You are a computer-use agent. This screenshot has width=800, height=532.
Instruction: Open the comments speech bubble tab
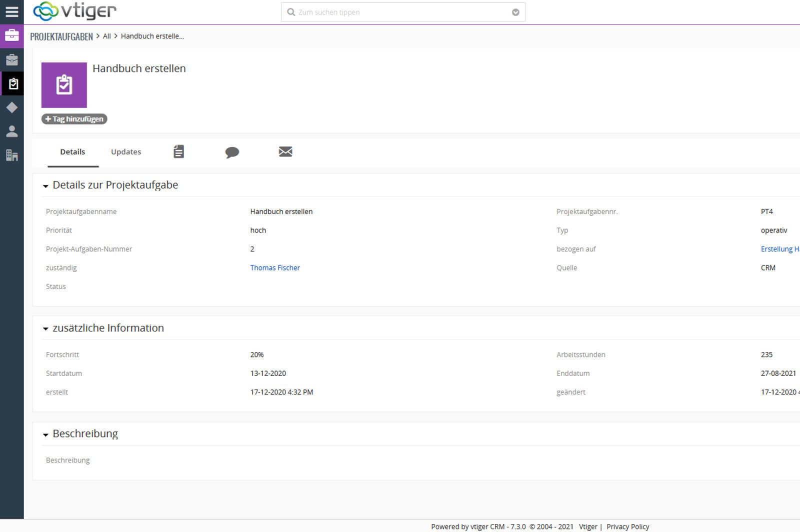click(232, 152)
